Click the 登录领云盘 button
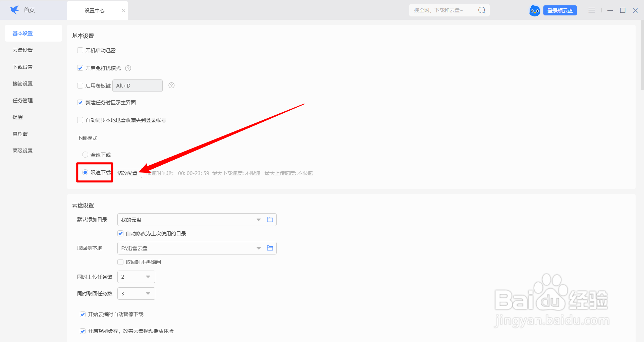Screen dimensions: 644x342 (x=560, y=11)
